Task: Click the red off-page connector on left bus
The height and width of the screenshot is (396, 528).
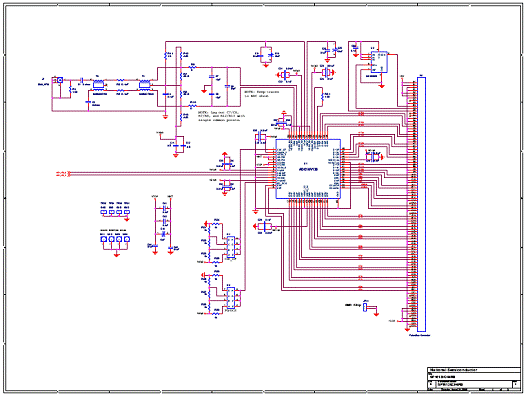Action: point(63,174)
